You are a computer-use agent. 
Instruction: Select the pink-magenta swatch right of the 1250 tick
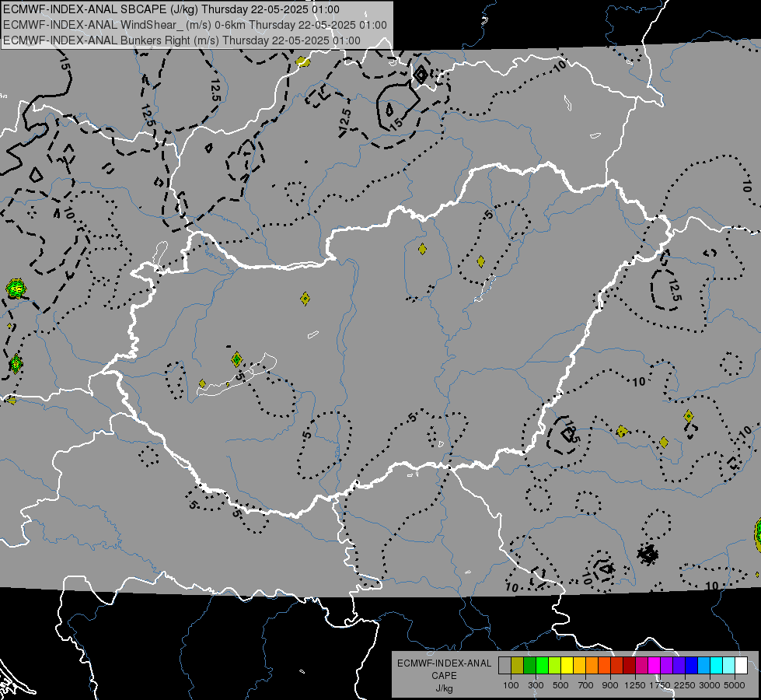[641, 666]
